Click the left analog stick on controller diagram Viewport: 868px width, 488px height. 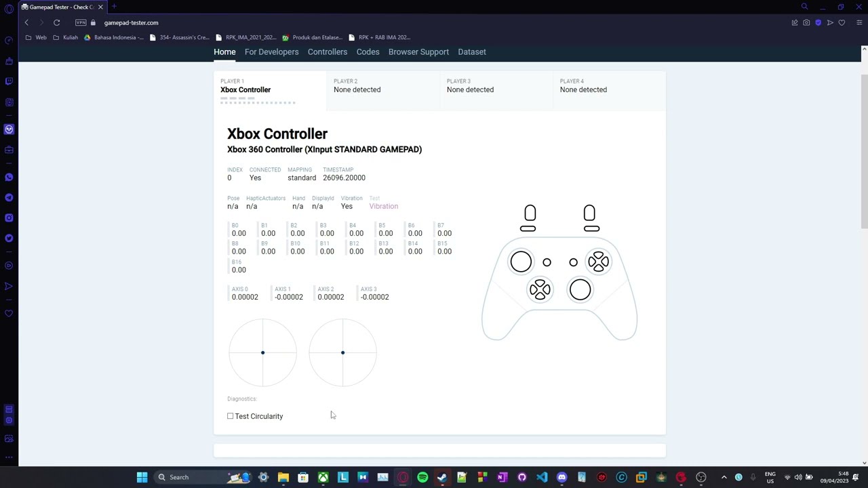[521, 262]
